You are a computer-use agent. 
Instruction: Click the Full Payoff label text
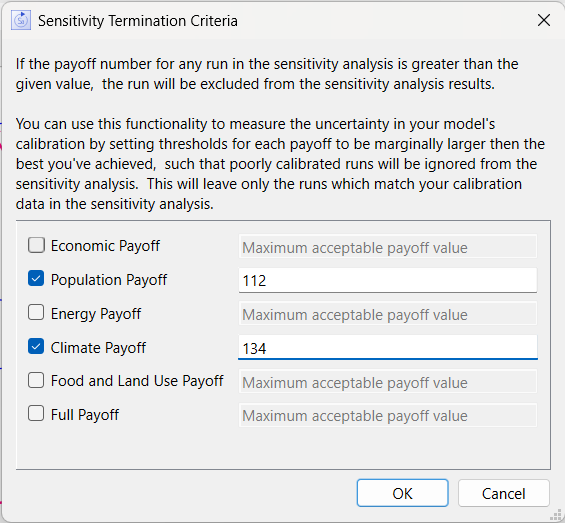(85, 415)
